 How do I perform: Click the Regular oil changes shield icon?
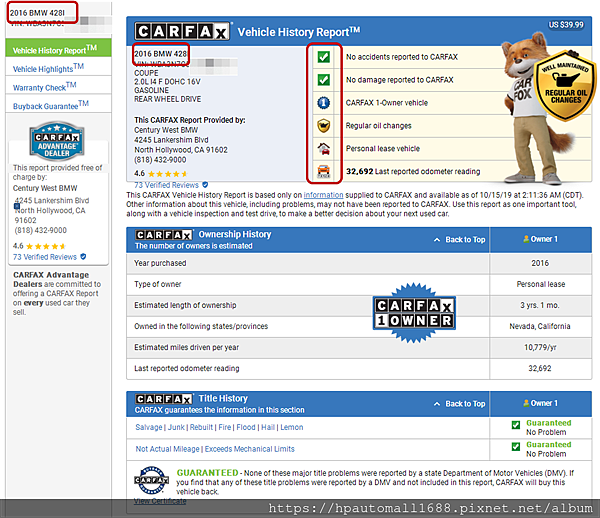tap(324, 125)
